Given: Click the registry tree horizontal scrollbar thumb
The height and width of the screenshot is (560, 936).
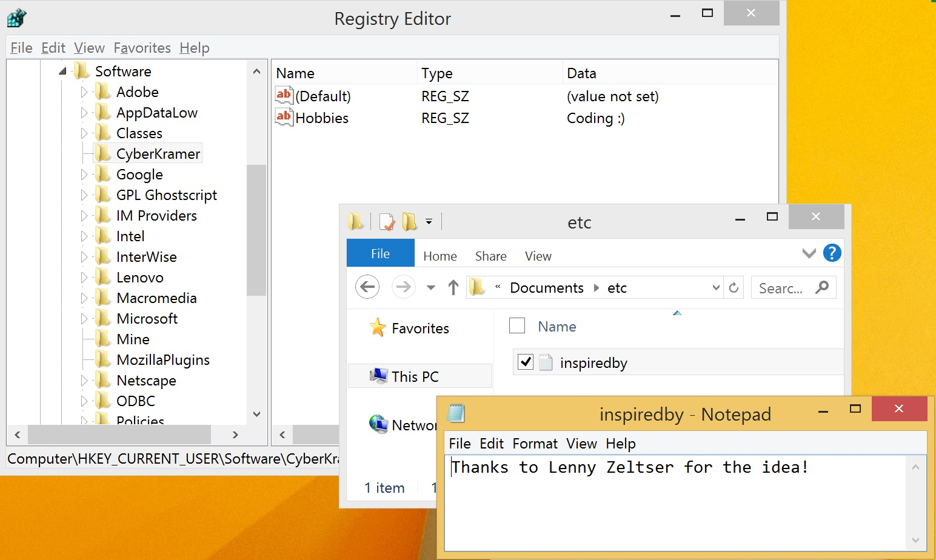Looking at the screenshot, I should point(119,435).
